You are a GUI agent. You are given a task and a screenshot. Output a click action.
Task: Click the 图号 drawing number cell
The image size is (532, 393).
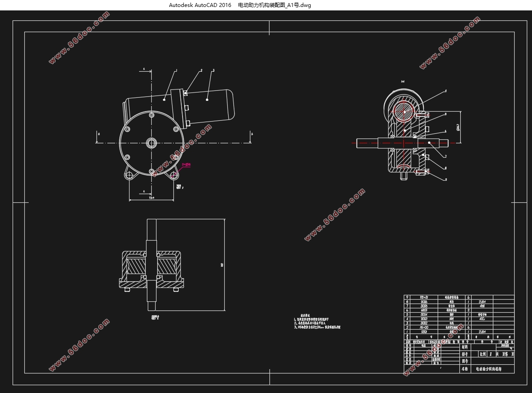[465, 361]
